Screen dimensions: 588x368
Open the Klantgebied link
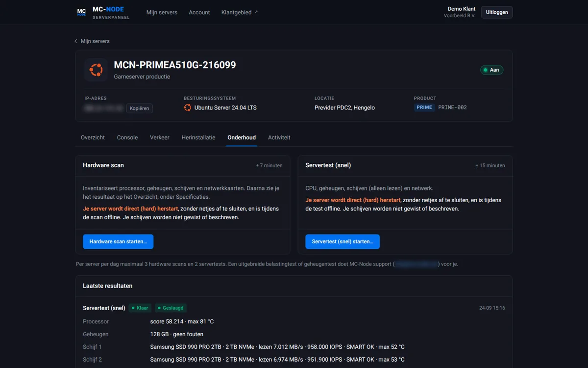tap(240, 12)
